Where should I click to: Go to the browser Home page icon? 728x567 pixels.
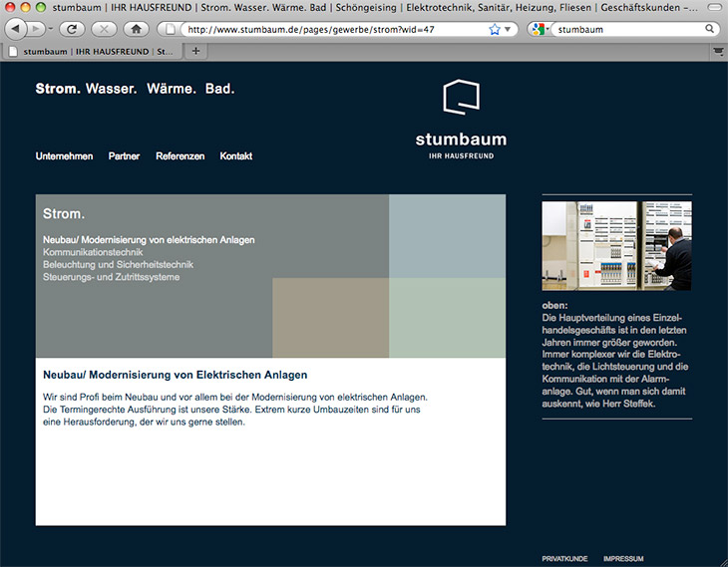[136, 29]
